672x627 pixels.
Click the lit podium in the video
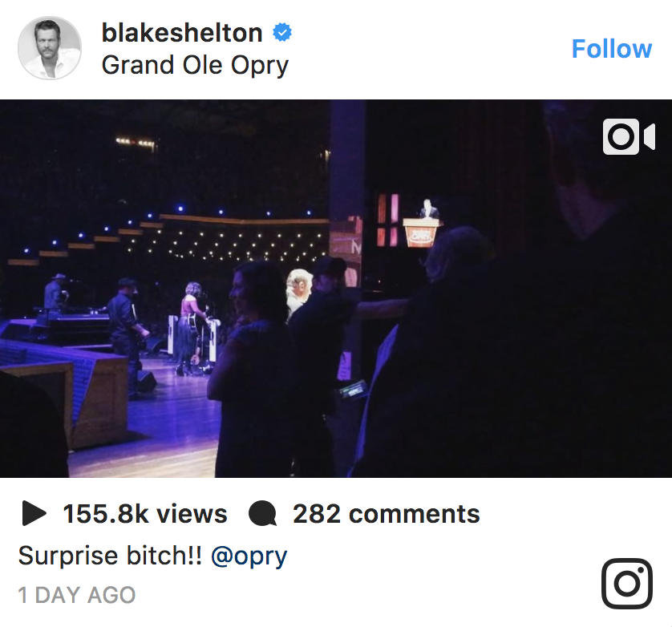coord(422,232)
